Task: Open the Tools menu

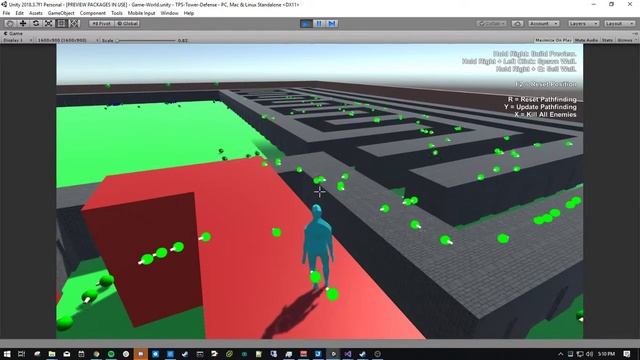Action: 117,13
